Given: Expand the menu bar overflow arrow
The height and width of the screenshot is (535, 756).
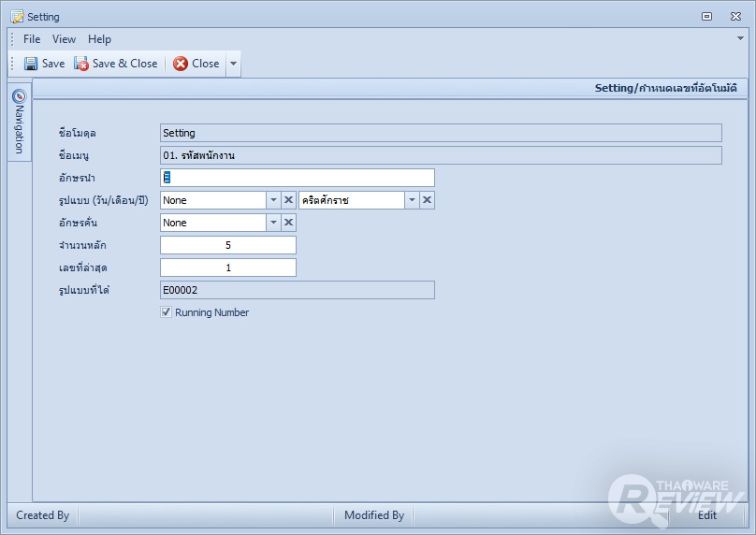Looking at the screenshot, I should (x=740, y=38).
